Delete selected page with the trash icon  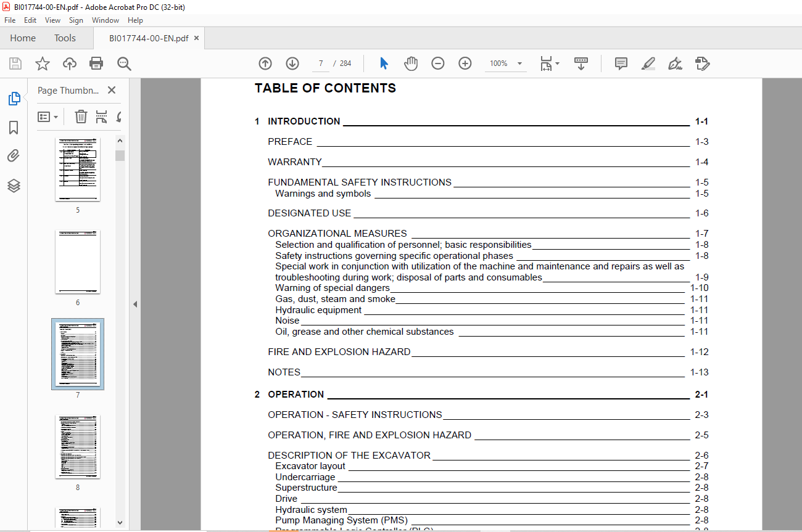(x=81, y=117)
